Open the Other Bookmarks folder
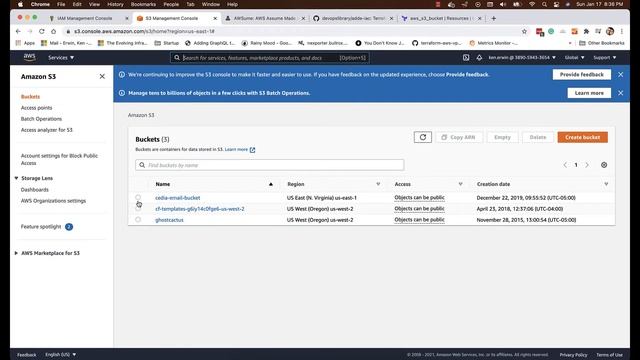Image resolution: width=640 pixels, height=360 pixels. 602,43
